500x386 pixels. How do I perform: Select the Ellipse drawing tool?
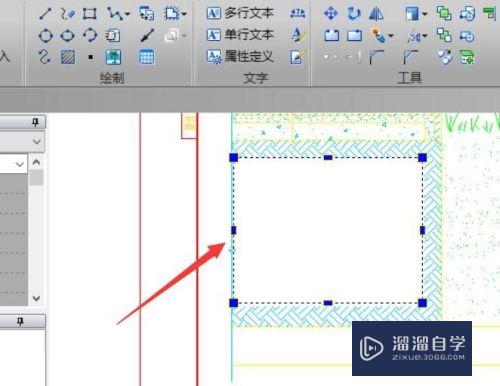[68, 35]
